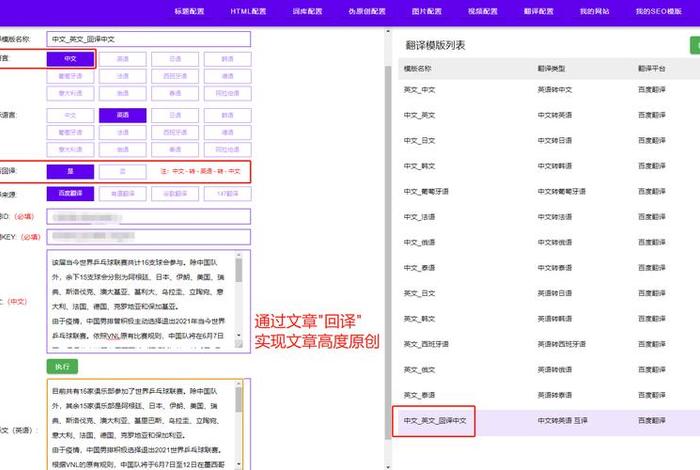The image size is (700, 470).
Task: Select 法语 as the source language
Action: pos(123,76)
